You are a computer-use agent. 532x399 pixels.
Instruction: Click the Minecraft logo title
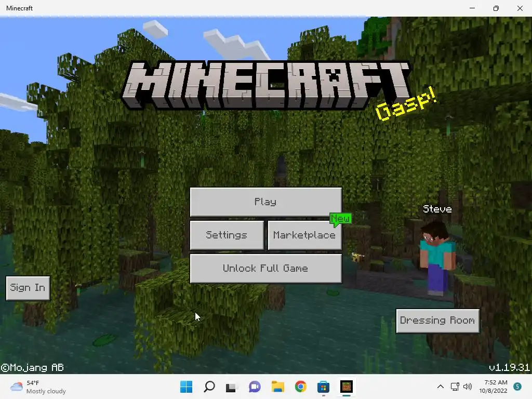point(267,85)
